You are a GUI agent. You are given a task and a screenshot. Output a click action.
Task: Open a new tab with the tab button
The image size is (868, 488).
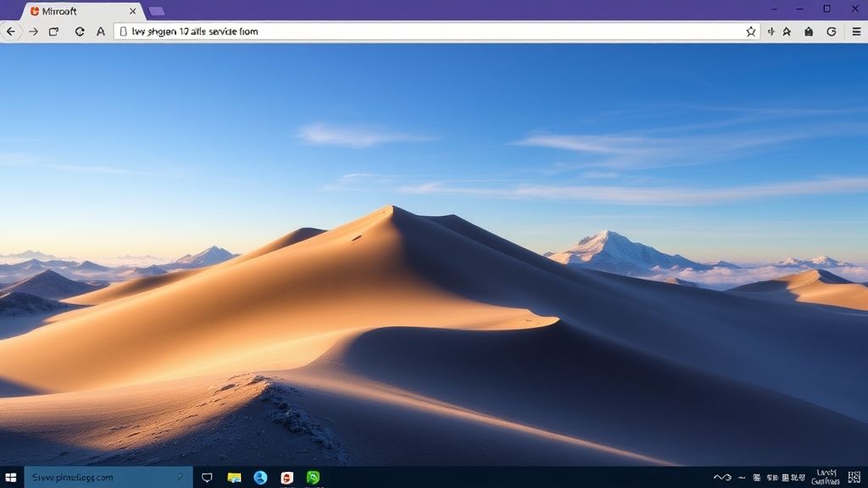(x=157, y=11)
